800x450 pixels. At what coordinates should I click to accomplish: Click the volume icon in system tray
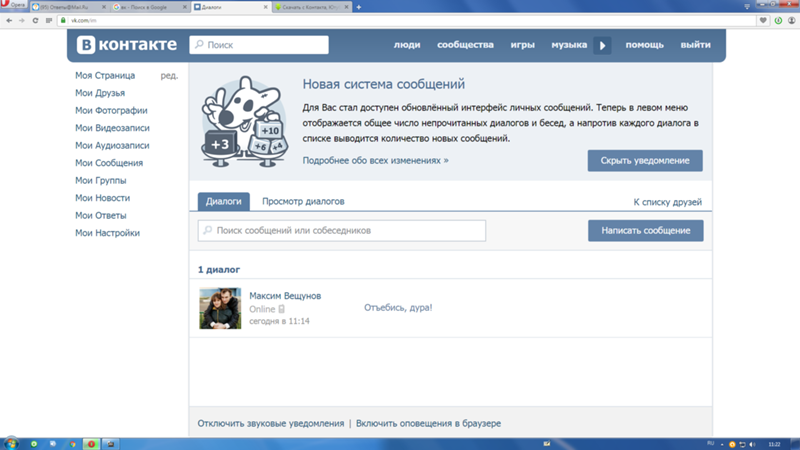coord(753,444)
